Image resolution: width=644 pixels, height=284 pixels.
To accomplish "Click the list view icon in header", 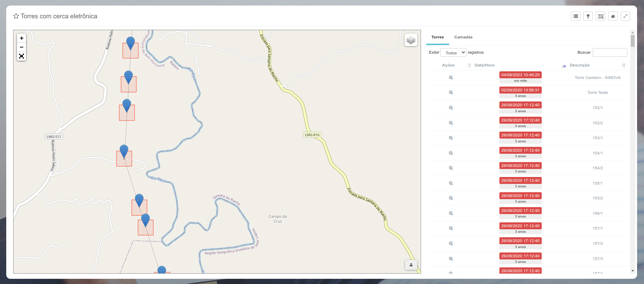I will tap(575, 16).
